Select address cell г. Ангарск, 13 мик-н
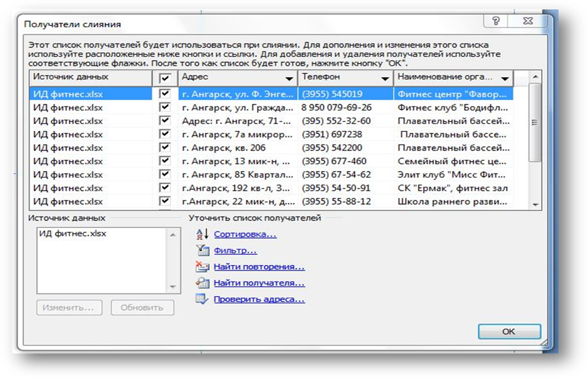The height and width of the screenshot is (377, 588). [x=238, y=161]
